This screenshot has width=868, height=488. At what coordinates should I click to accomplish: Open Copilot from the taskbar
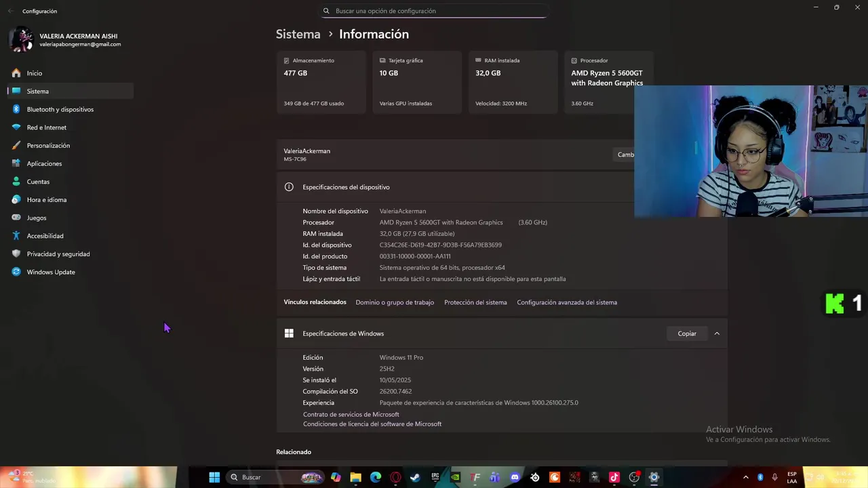(336, 477)
